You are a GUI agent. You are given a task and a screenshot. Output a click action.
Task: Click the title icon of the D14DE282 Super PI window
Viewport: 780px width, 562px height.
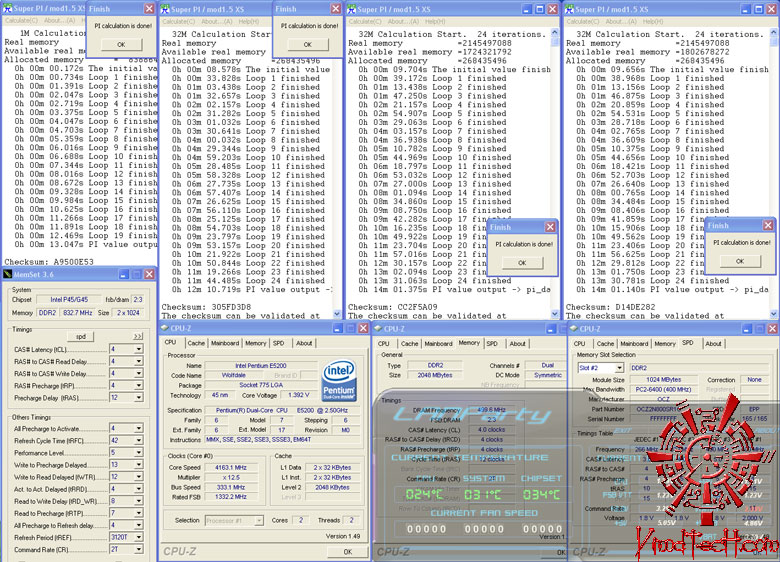coord(569,9)
